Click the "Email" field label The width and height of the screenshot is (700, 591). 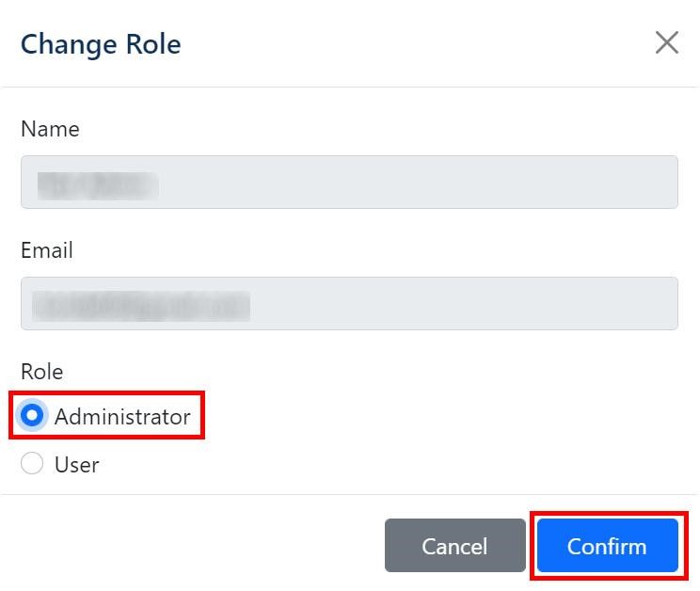[x=47, y=250]
